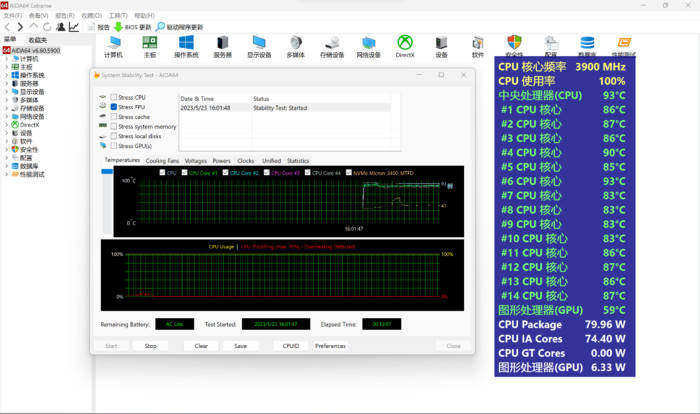Viewport: 700px width, 414px height.
Task: Expand the 性能测试 tree node
Action: coord(7,174)
